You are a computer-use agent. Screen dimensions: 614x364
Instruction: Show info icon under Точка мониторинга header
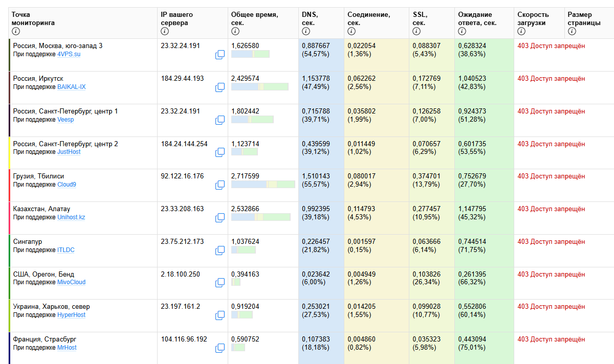(x=16, y=31)
